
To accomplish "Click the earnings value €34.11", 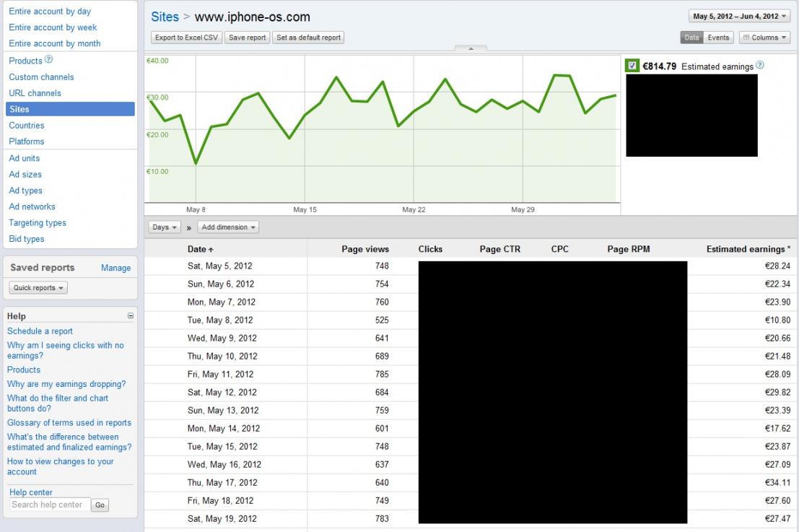I will pos(777,483).
